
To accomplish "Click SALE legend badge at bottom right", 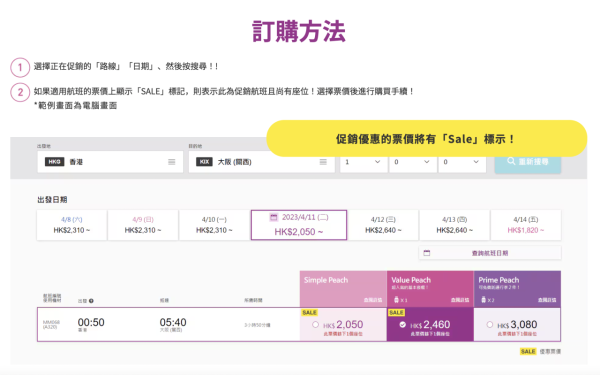I will point(528,351).
